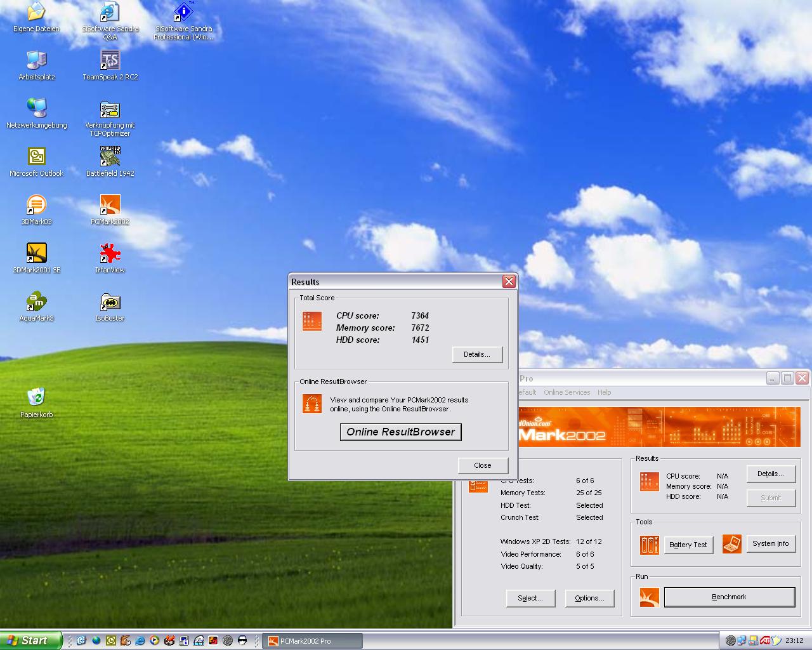The width and height of the screenshot is (812, 650).
Task: Close the Results dialog via red X
Action: 509,281
